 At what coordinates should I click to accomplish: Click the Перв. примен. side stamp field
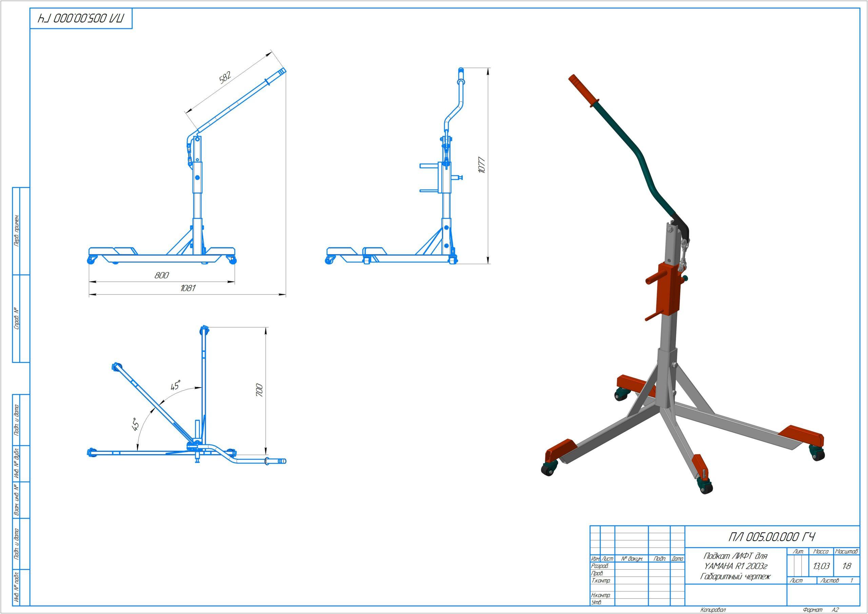[17, 231]
